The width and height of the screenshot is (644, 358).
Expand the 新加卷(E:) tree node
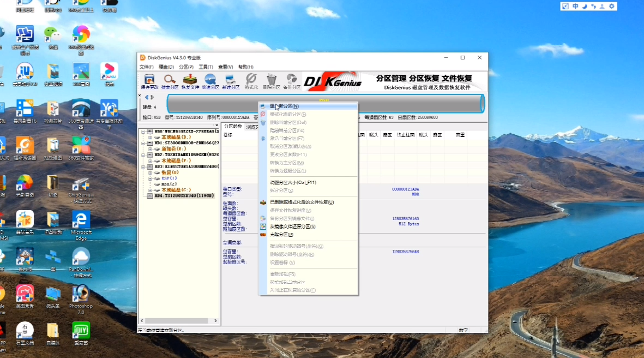tap(150, 149)
